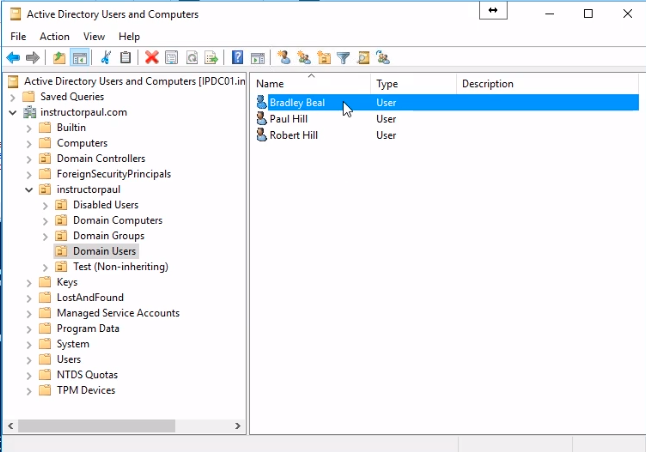Click the Filter funnel icon
This screenshot has height=452, width=646.
[343, 58]
